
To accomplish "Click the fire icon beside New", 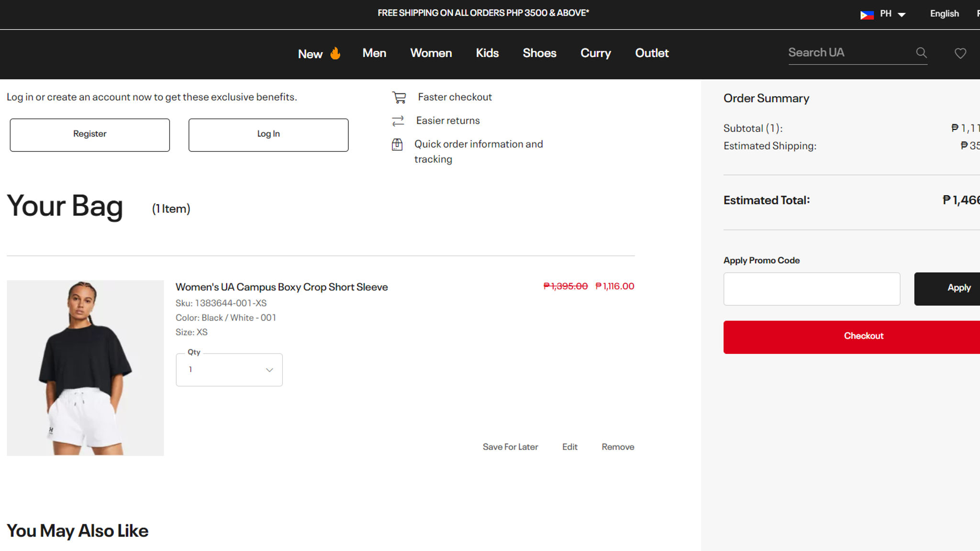I will point(335,53).
